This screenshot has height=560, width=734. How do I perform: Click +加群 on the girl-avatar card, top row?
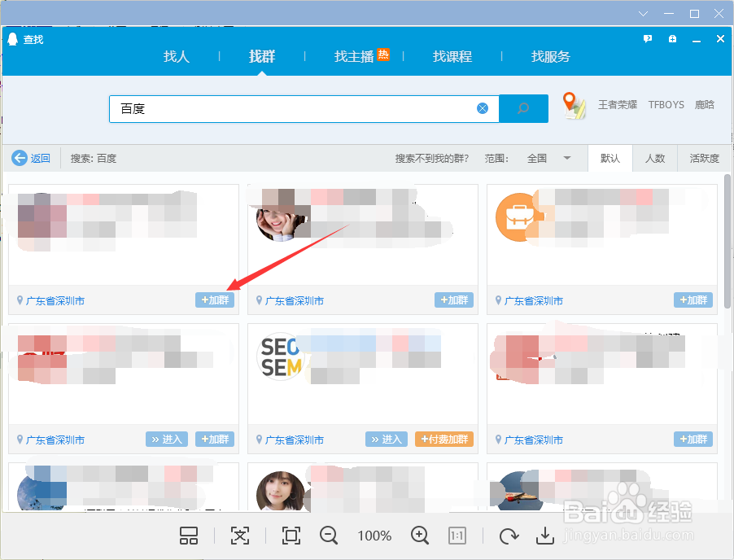pyautogui.click(x=454, y=300)
